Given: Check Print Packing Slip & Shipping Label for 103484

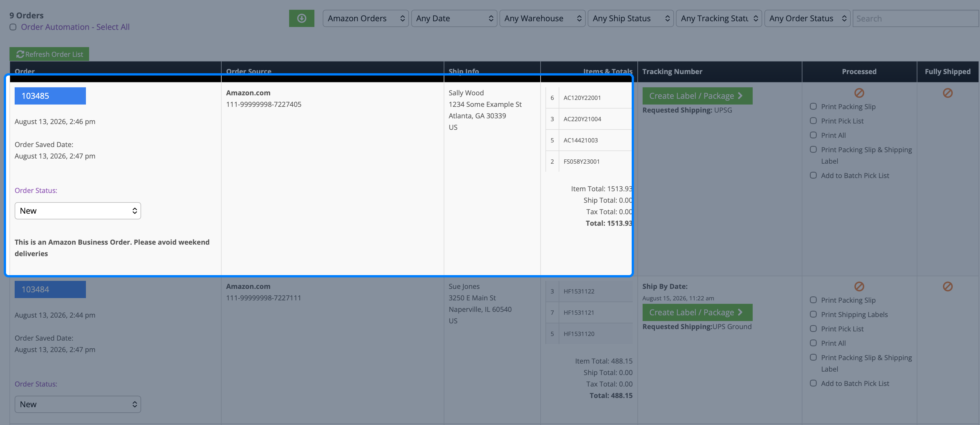Looking at the screenshot, I should [813, 357].
